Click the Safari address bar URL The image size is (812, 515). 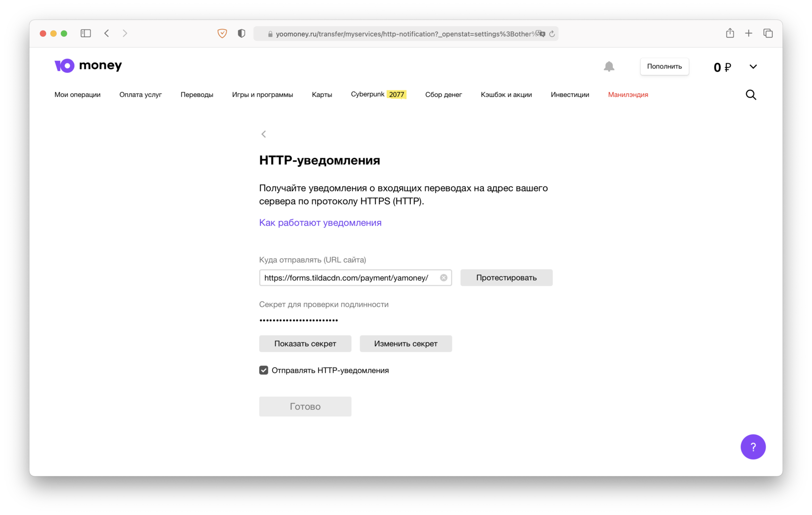pyautogui.click(x=405, y=34)
